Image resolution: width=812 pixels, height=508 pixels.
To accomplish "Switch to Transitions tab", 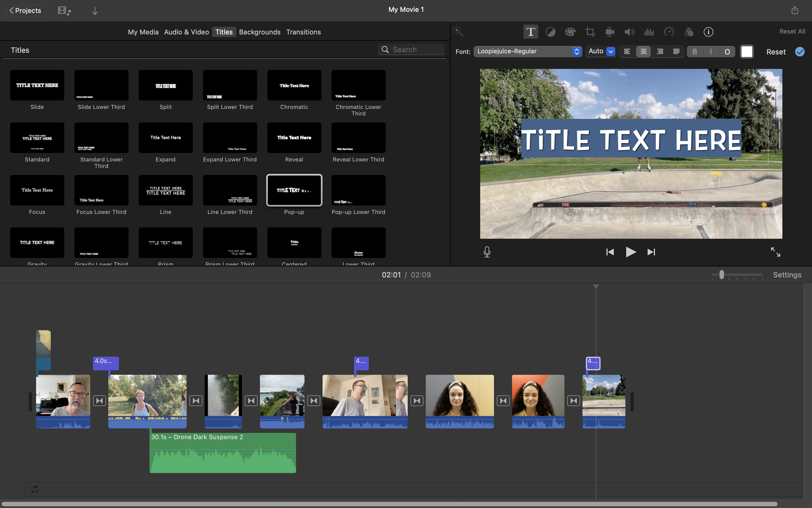I will (303, 32).
